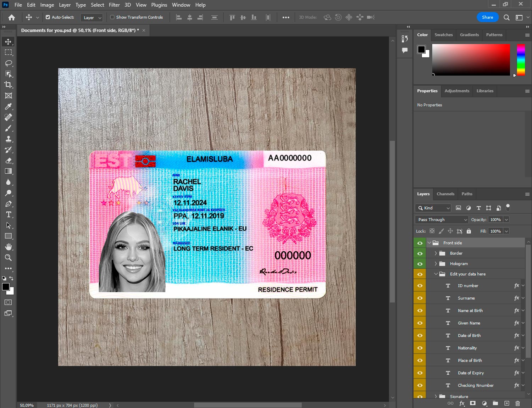Switch to the Channels tab
This screenshot has width=532, height=408.
pos(445,194)
